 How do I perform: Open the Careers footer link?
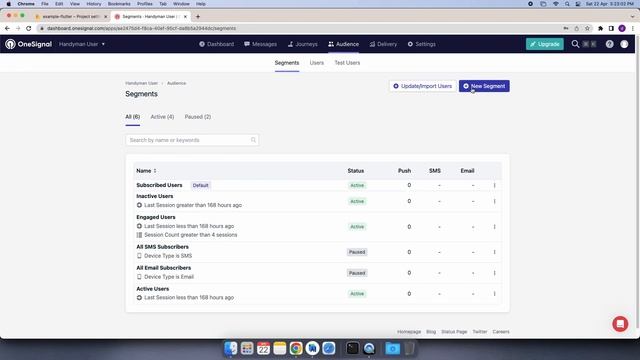(x=501, y=332)
